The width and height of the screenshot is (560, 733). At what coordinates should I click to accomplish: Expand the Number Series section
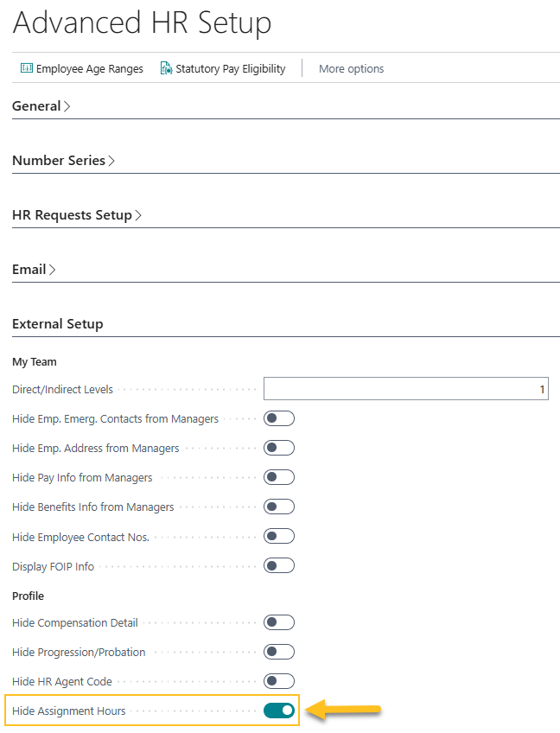[63, 160]
